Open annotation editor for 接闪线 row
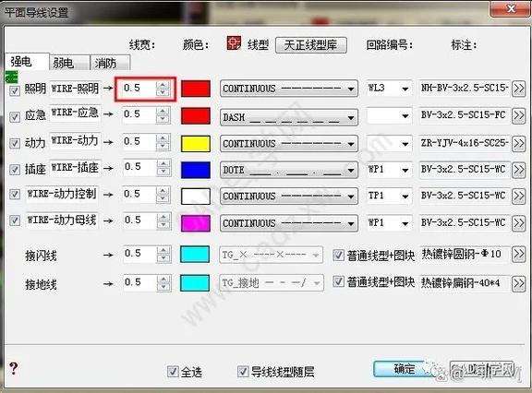Screen dimensions: 532x393 point(519,254)
